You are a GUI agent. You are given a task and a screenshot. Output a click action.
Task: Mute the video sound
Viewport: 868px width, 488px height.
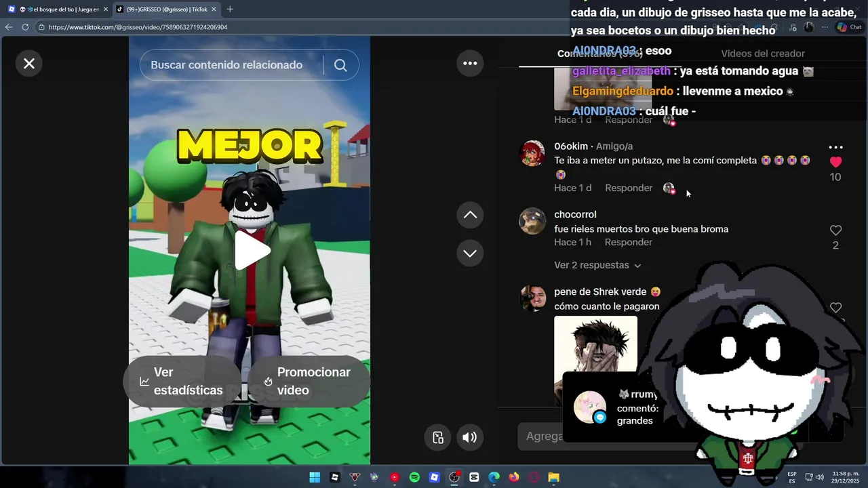point(469,437)
